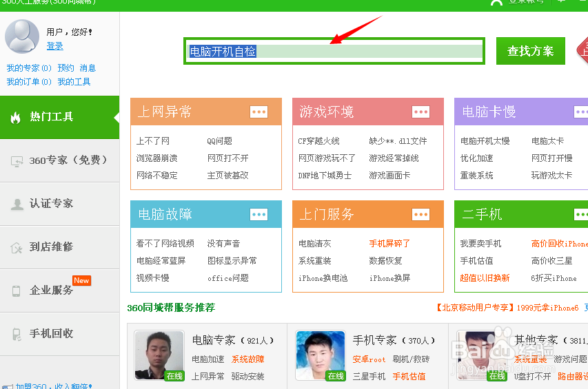Image resolution: width=588 pixels, height=389 pixels.
Task: Select 360专家（免费） sidebar tab
Action: (59, 160)
